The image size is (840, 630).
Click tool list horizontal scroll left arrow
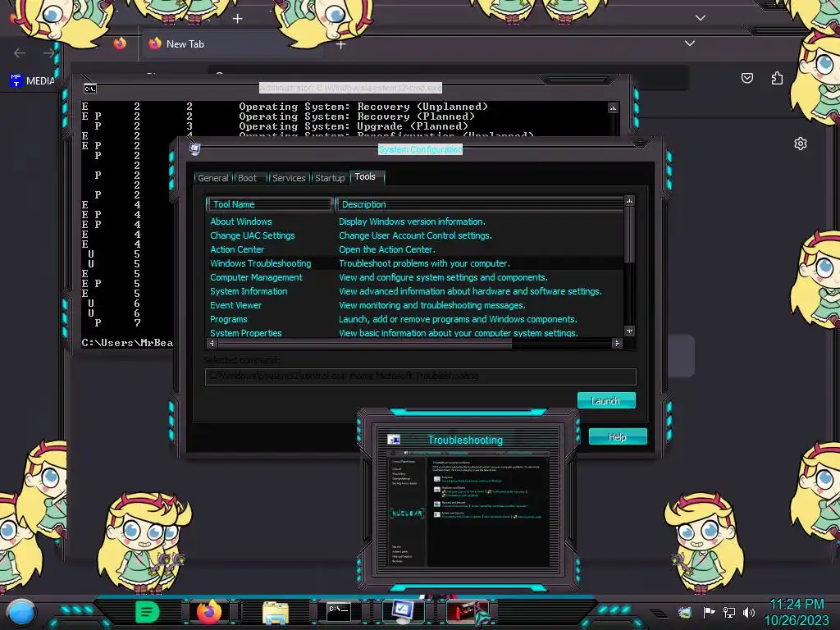(212, 343)
